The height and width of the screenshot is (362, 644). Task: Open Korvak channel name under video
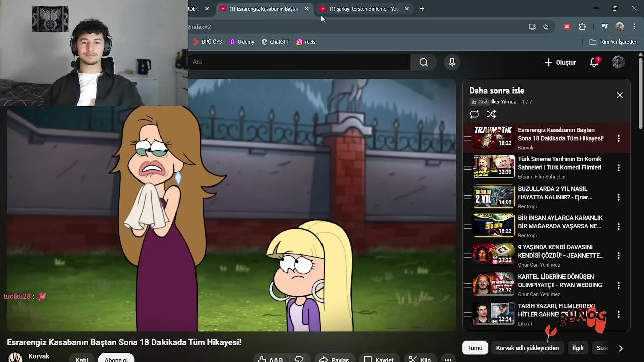click(x=39, y=356)
